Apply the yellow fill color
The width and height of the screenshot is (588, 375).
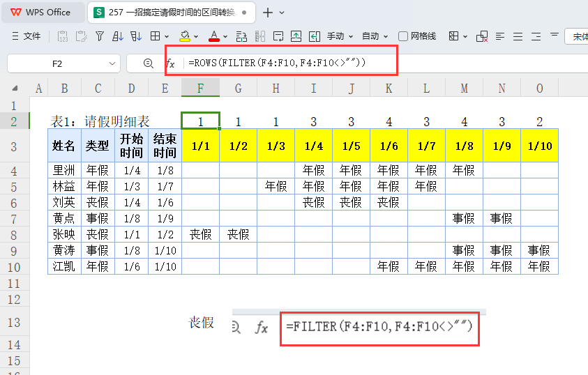tap(185, 36)
